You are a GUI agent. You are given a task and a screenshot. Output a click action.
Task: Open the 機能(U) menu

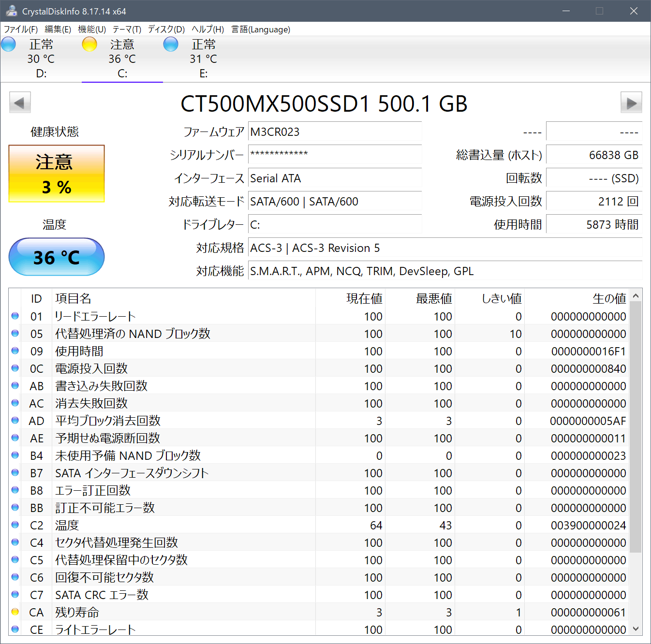[92, 29]
